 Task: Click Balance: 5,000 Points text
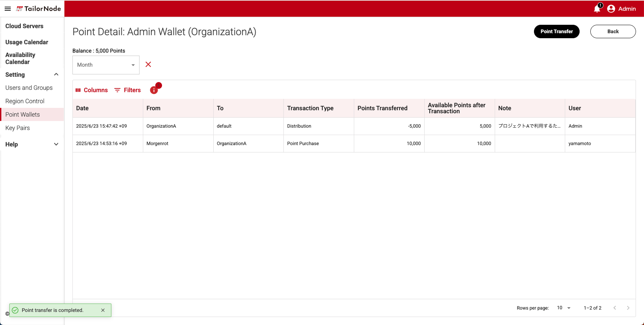pyautogui.click(x=99, y=51)
